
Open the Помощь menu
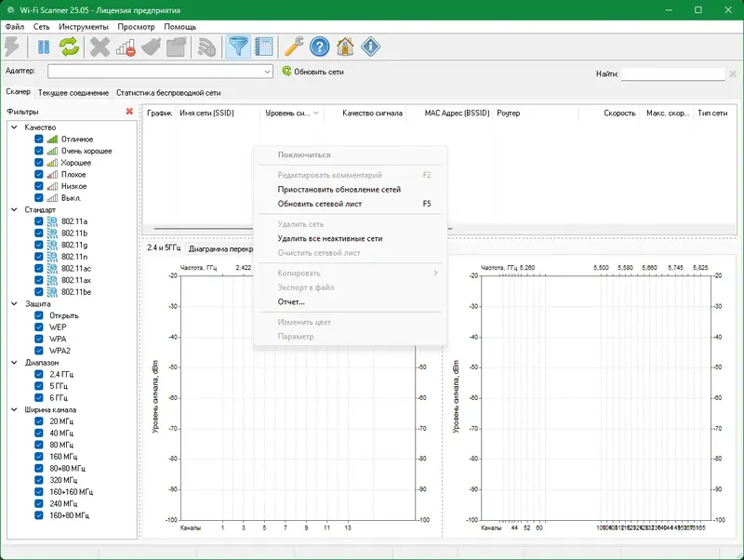point(179,27)
